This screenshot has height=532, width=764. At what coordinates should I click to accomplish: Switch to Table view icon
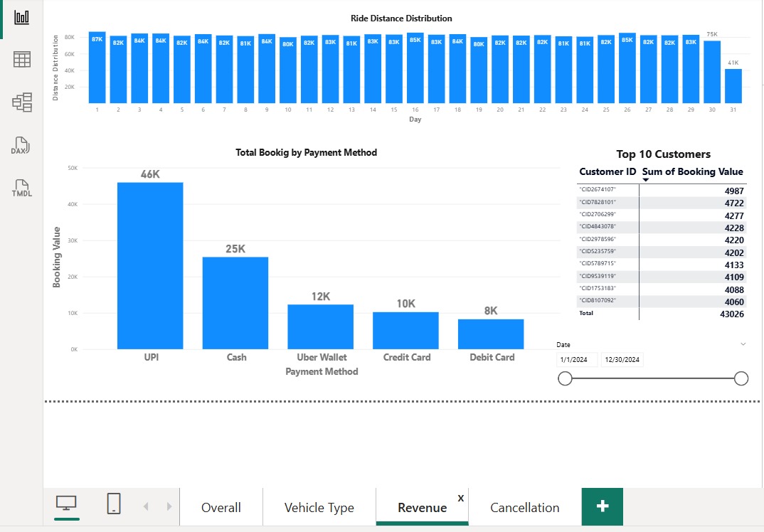[21, 60]
